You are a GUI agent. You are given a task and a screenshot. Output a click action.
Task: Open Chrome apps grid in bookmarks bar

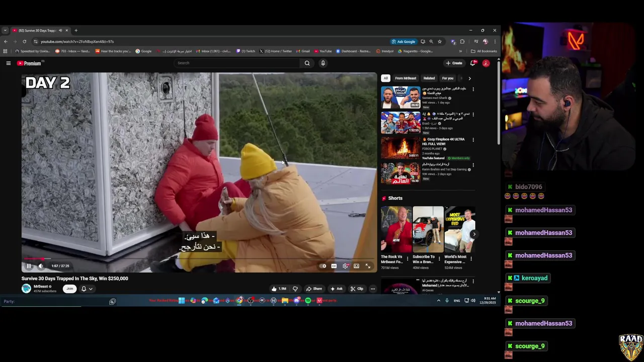click(5, 51)
